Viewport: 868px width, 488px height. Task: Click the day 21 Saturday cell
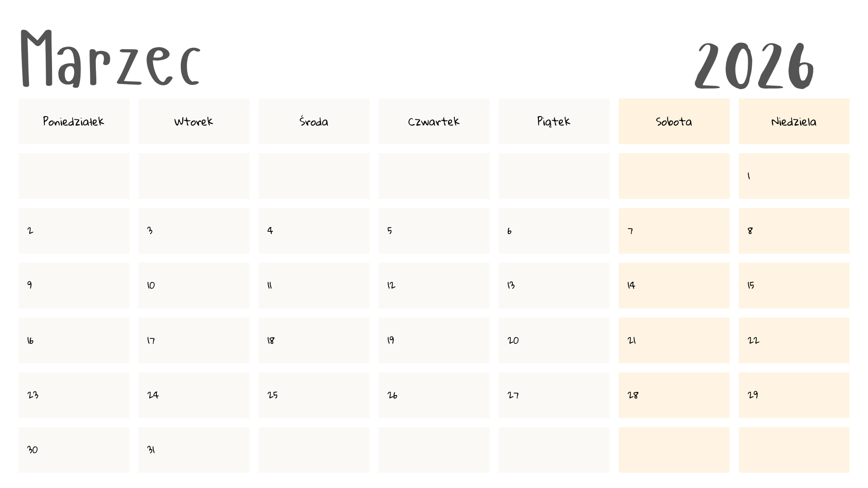tap(674, 340)
